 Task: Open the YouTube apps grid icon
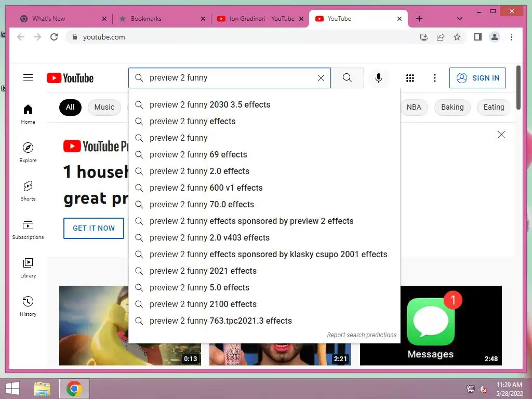[x=410, y=78]
